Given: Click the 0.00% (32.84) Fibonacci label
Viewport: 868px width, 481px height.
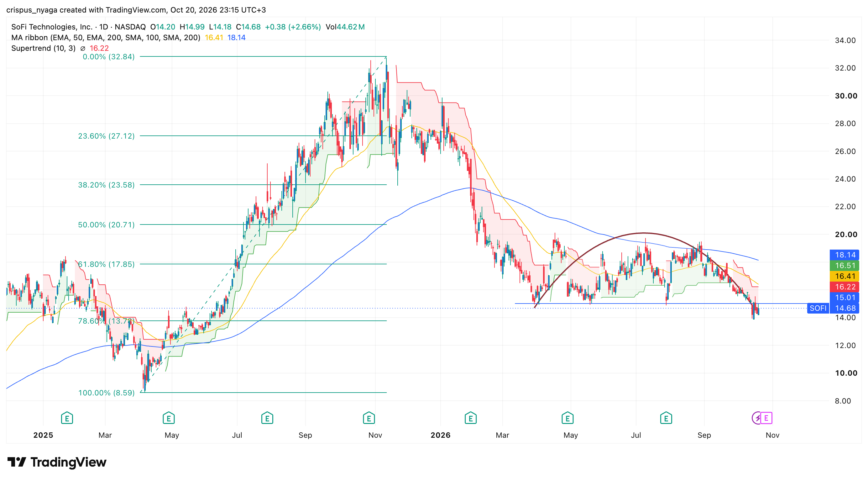Looking at the screenshot, I should [x=108, y=57].
